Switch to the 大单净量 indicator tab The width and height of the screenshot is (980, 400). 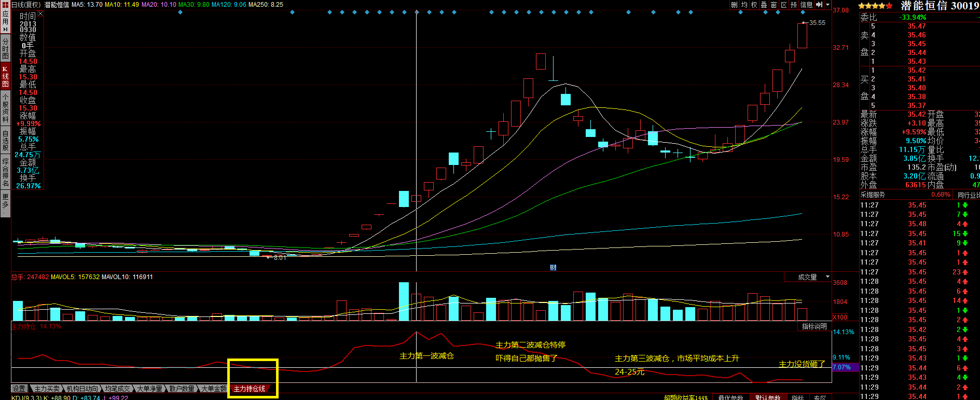pyautogui.click(x=149, y=389)
